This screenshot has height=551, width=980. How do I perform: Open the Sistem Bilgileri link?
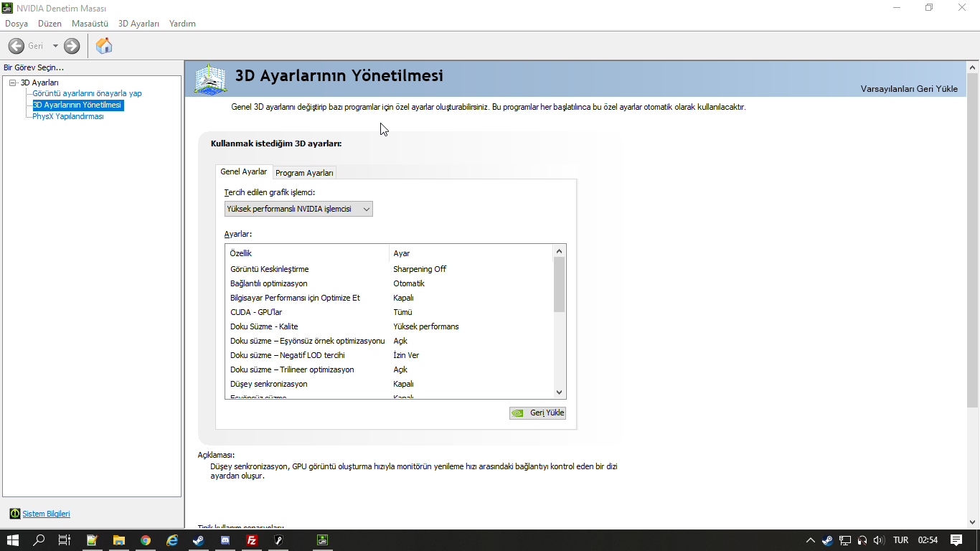tap(46, 514)
